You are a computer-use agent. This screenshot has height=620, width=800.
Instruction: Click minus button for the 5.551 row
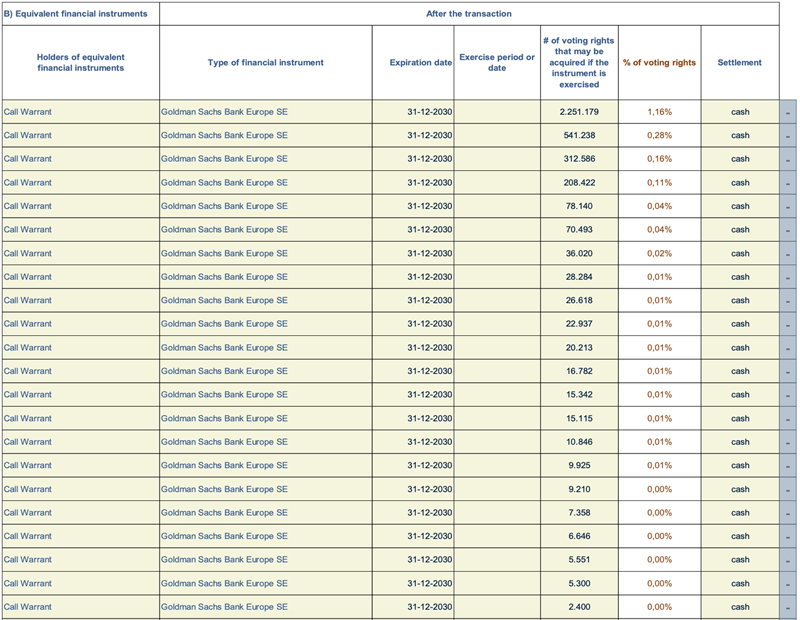pos(788,559)
